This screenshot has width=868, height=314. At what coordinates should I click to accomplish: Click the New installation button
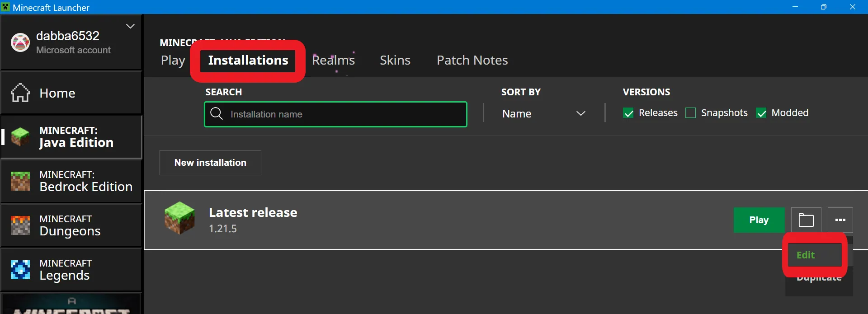[210, 163]
